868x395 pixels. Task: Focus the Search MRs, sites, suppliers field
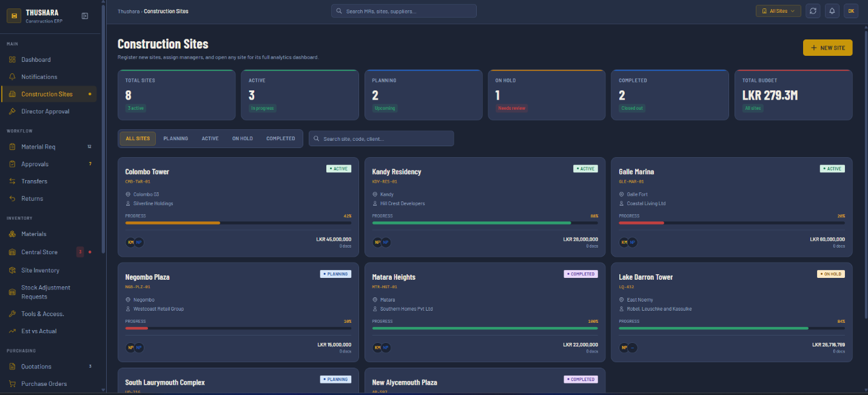point(404,11)
